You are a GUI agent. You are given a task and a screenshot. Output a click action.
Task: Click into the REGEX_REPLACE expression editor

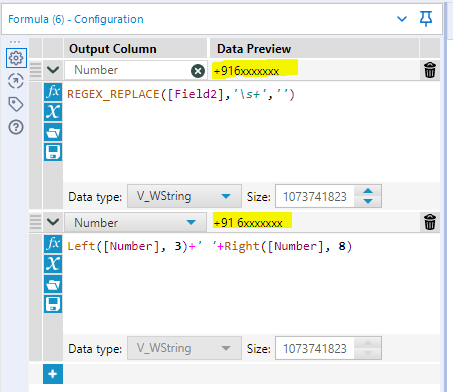251,132
